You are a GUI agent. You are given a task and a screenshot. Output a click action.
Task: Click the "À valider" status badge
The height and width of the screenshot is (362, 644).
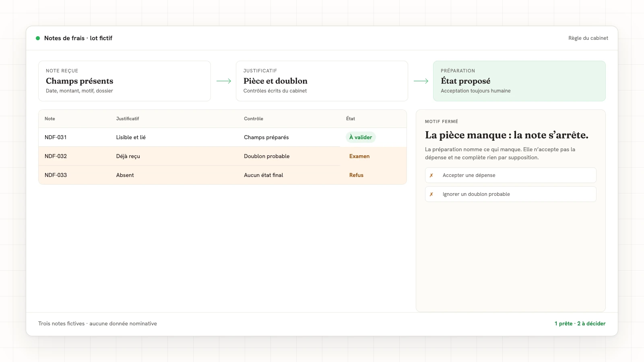click(x=361, y=137)
